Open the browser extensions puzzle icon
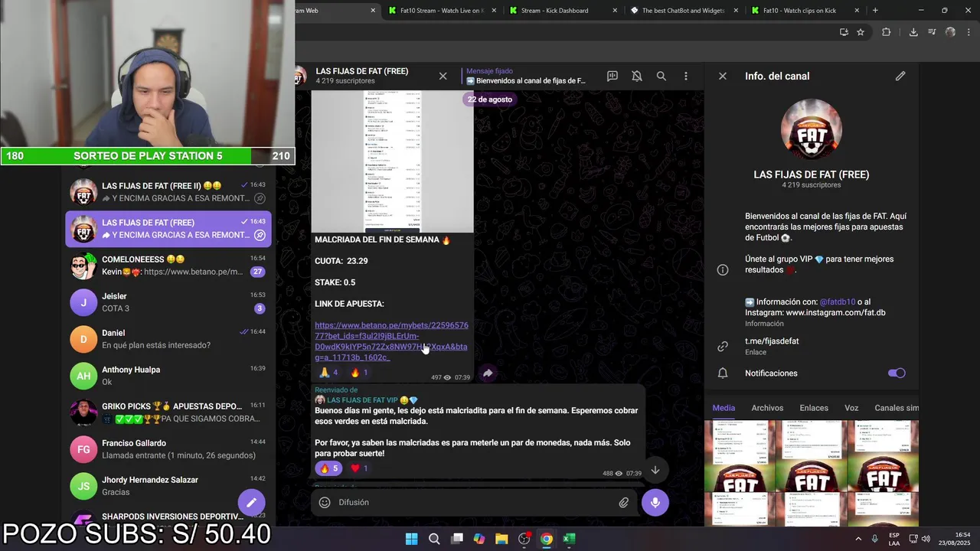Image resolution: width=980 pixels, height=551 pixels. 887,32
